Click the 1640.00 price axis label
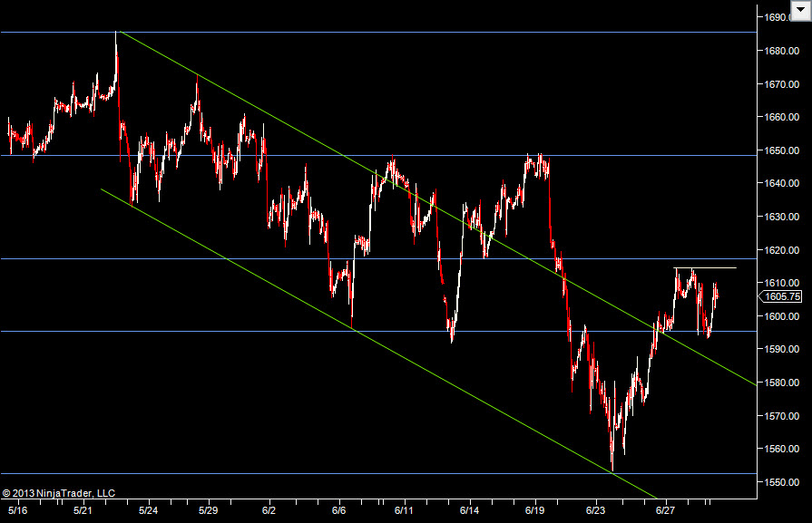 click(781, 183)
